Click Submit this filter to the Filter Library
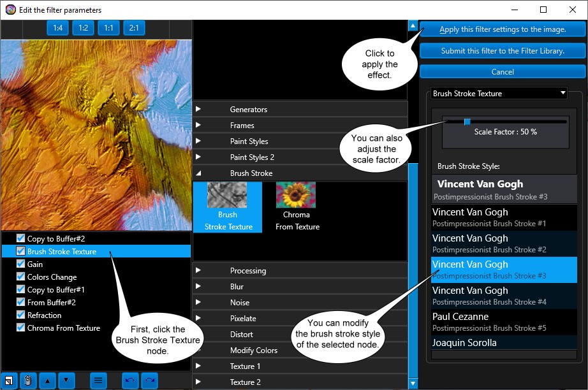Image resolution: width=588 pixels, height=390 pixels. [x=503, y=50]
